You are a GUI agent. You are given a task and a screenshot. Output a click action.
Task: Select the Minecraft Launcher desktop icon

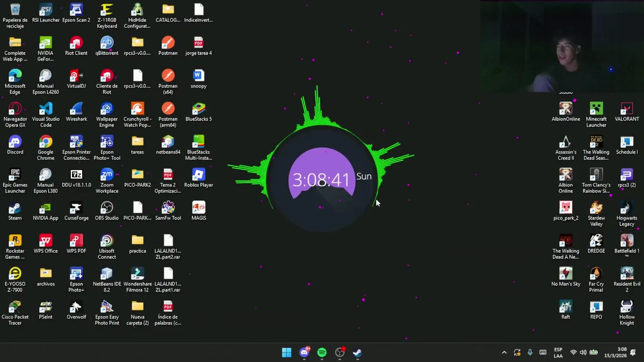pos(596,115)
